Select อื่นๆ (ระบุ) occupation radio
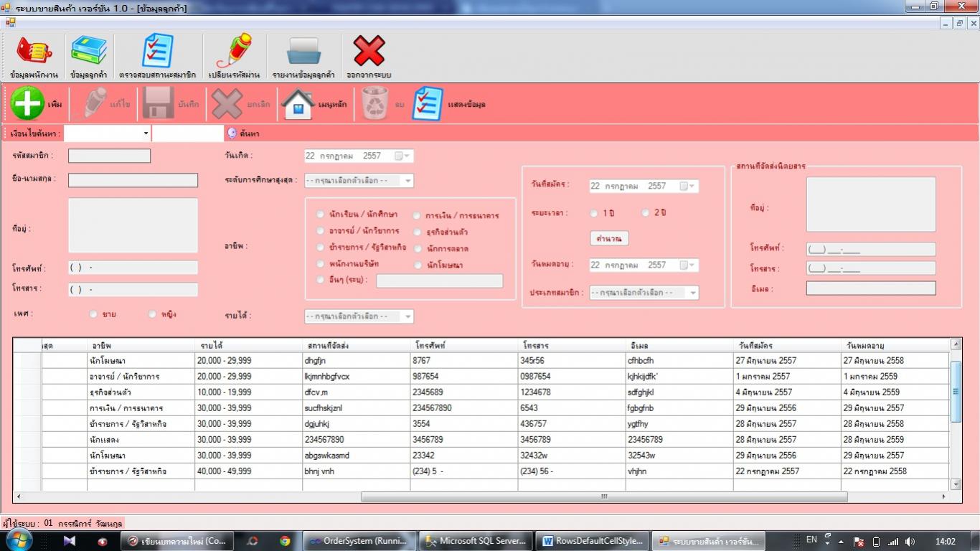This screenshot has width=980, height=551. 320,280
